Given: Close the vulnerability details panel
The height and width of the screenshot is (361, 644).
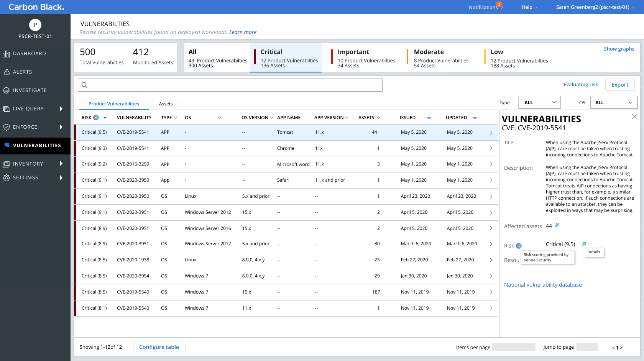Looking at the screenshot, I should click(635, 117).
